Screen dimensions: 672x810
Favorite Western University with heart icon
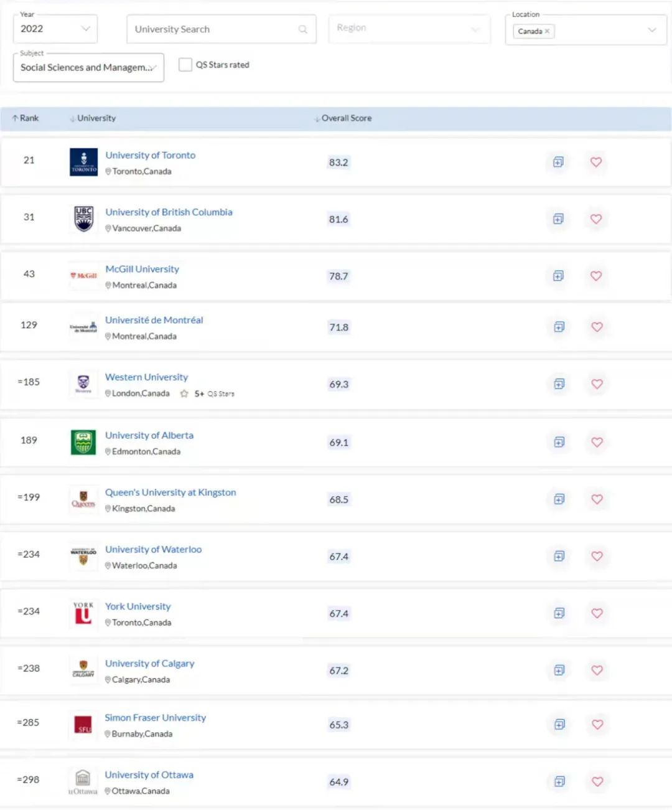pos(597,384)
